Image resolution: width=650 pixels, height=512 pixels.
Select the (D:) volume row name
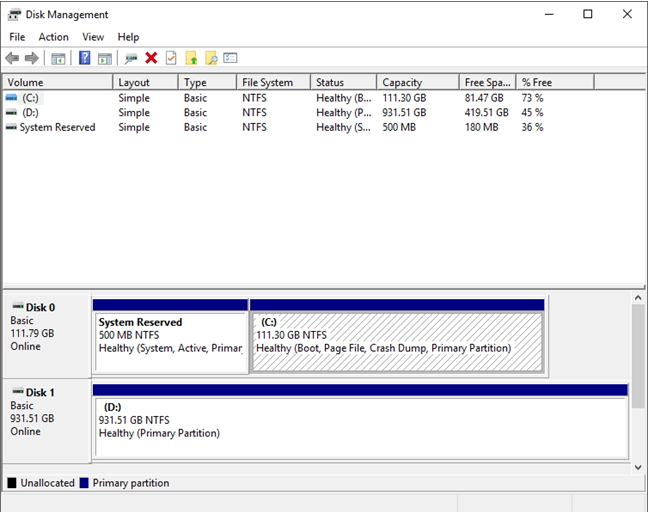point(30,112)
